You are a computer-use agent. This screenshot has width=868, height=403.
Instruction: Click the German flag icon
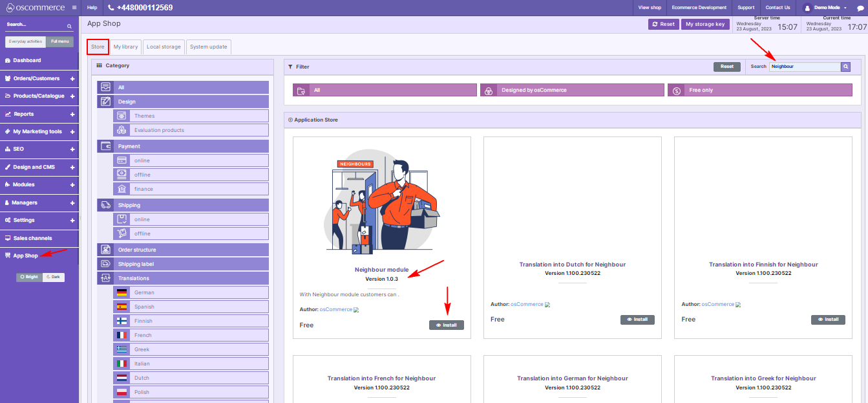[x=122, y=292]
